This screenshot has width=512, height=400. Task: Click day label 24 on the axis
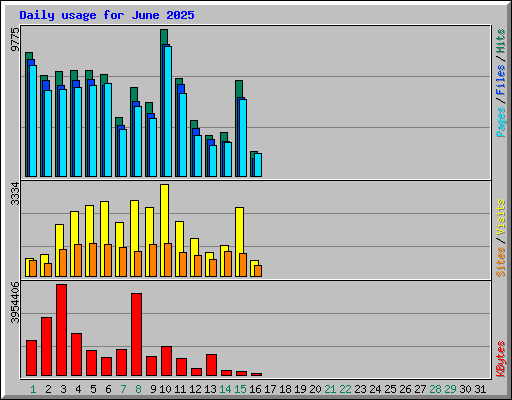[375, 389]
